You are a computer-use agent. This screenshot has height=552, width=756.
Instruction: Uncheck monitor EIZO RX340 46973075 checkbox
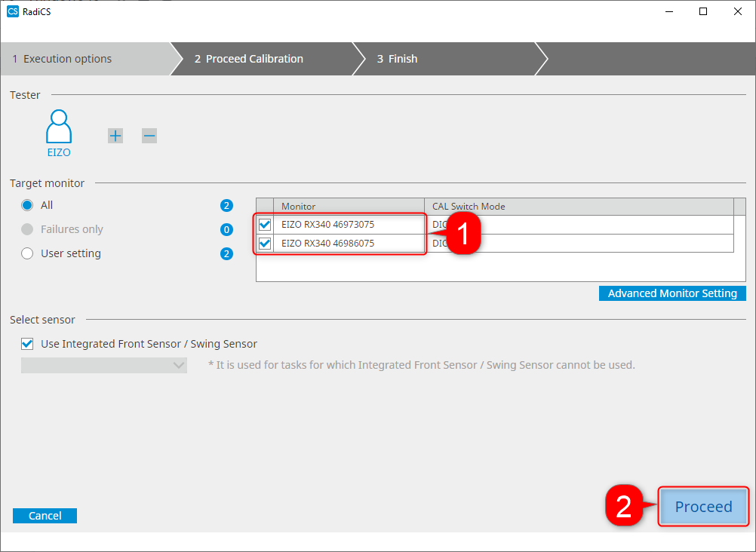(265, 225)
